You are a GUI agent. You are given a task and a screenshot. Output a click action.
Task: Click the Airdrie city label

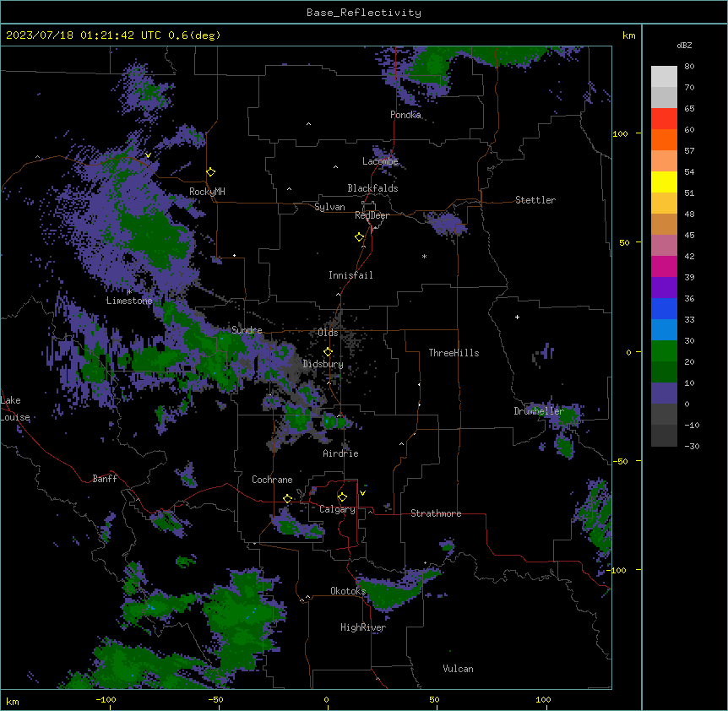[x=340, y=453]
